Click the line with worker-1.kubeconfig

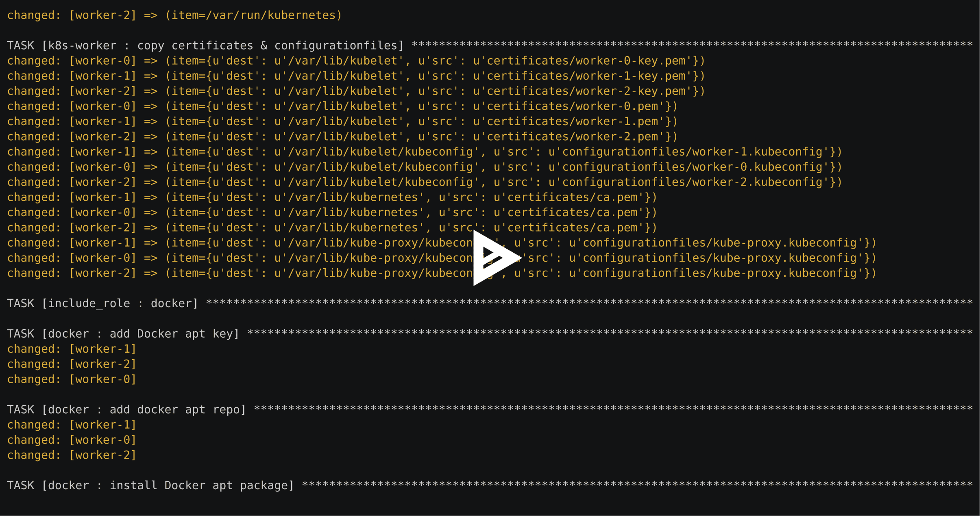(x=425, y=152)
